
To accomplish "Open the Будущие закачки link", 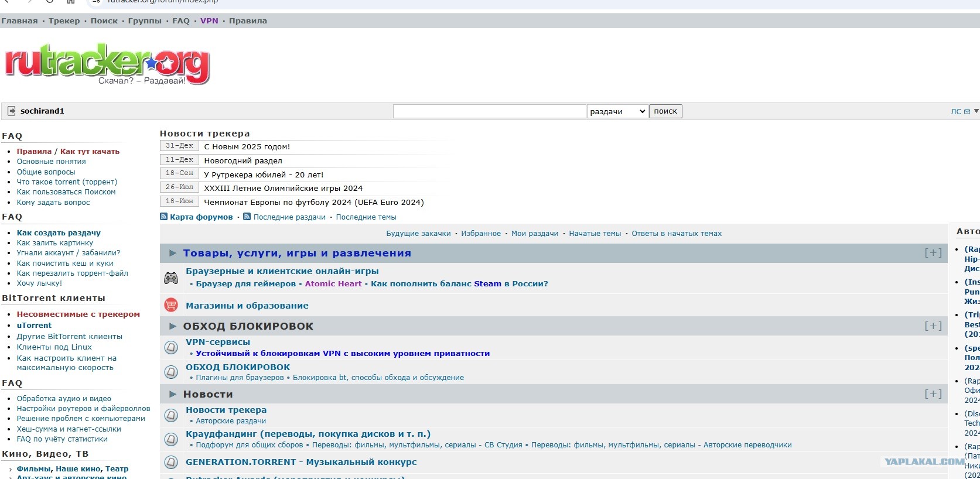I will coord(418,233).
